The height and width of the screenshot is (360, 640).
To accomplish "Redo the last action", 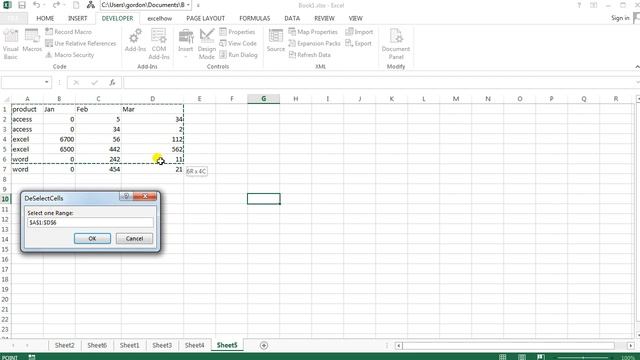I will (x=56, y=5).
